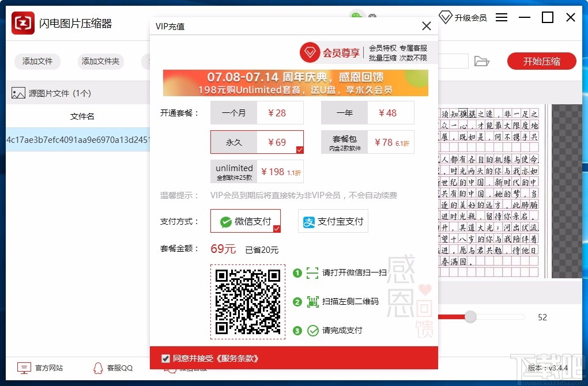
Task: Click the folder browse icon beside output path
Action: click(x=483, y=61)
